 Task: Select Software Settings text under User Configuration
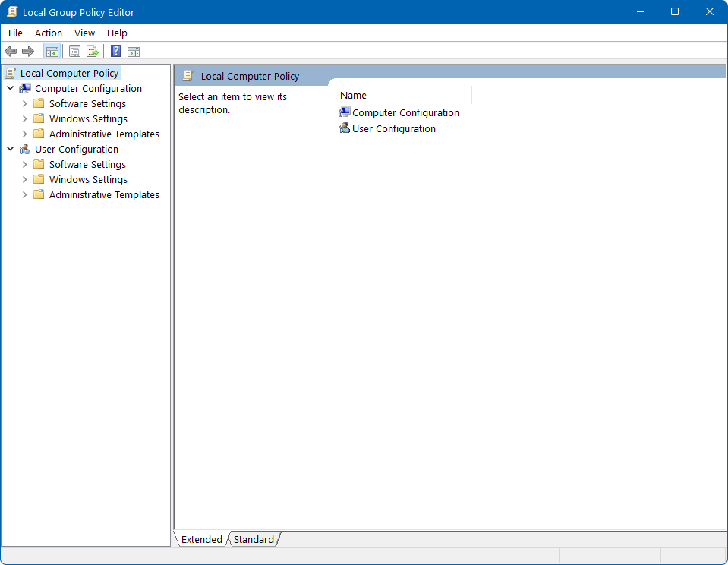tap(87, 165)
